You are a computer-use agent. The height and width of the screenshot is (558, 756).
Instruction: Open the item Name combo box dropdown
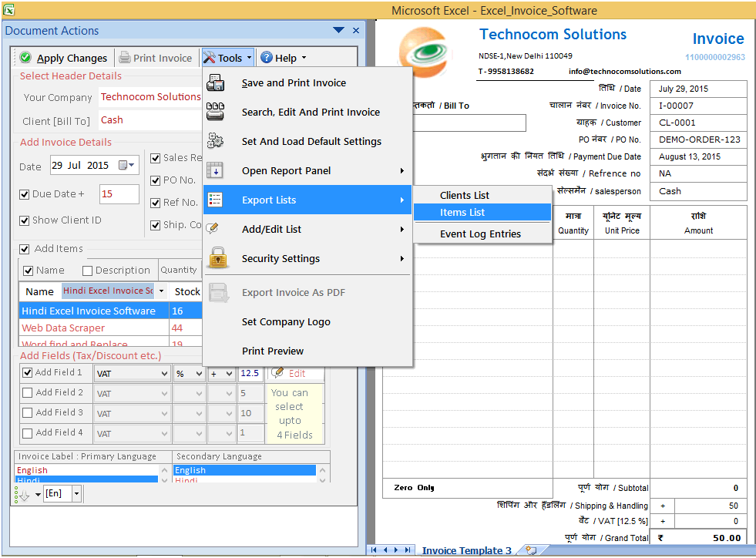click(x=162, y=291)
